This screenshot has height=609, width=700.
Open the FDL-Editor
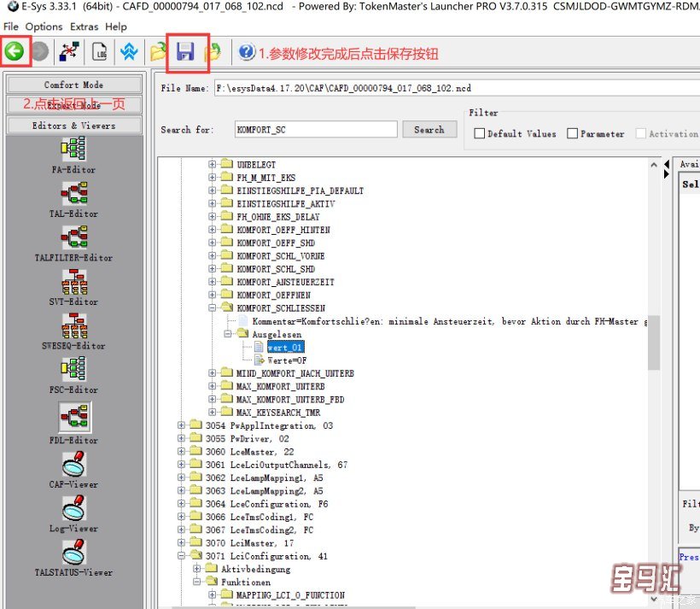tap(74, 423)
